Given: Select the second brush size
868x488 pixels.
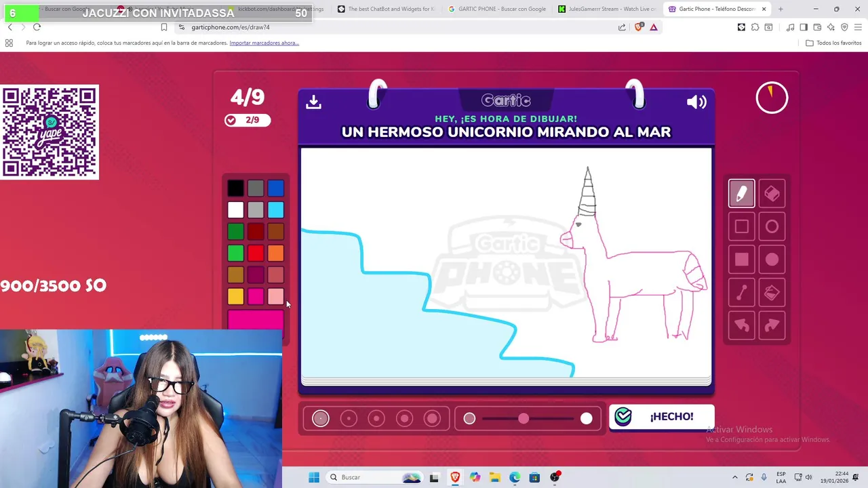Looking at the screenshot, I should coord(349,419).
